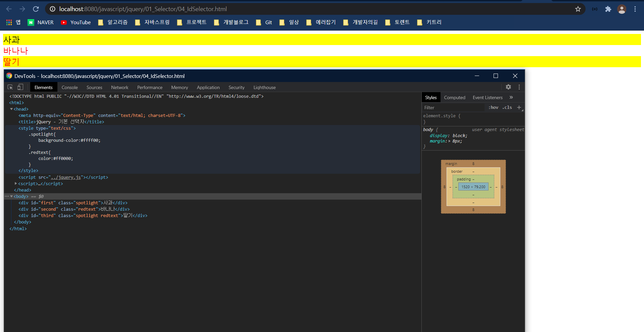
Task: Open the Chrome three-dot menu
Action: point(635,9)
